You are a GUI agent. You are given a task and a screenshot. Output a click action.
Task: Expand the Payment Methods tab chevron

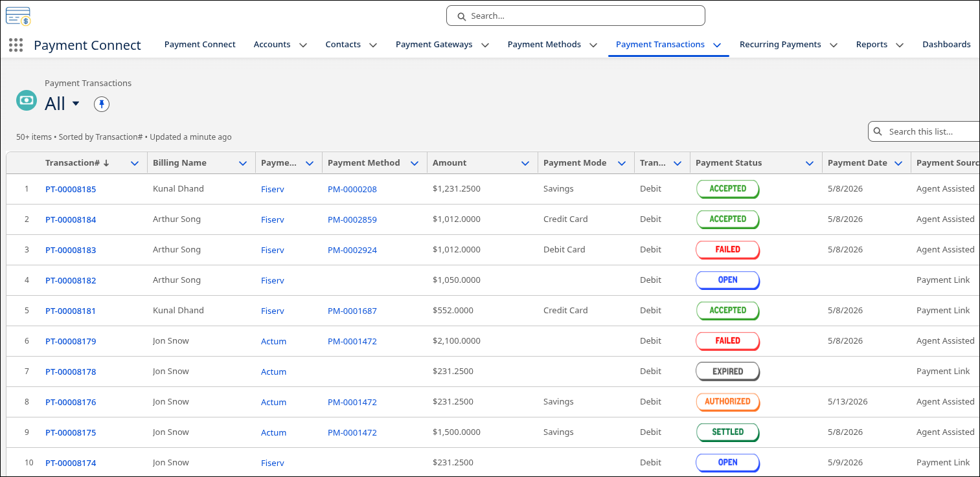(x=593, y=45)
